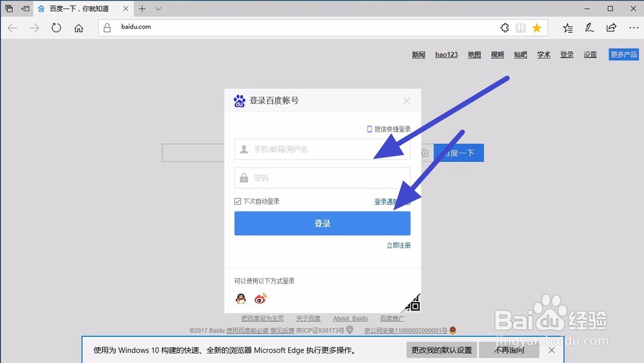The image size is (644, 363).
Task: Open the 设置 link
Action: (590, 55)
